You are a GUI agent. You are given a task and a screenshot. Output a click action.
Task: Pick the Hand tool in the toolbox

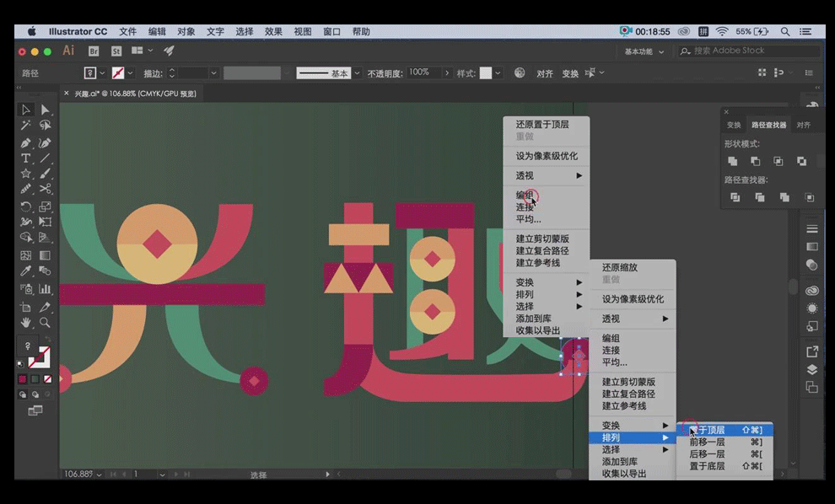[26, 322]
